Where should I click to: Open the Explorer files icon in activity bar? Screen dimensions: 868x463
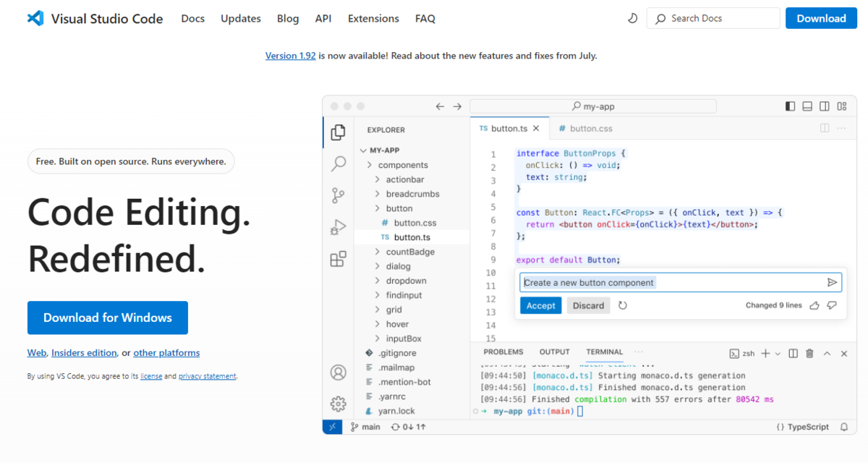tap(338, 132)
